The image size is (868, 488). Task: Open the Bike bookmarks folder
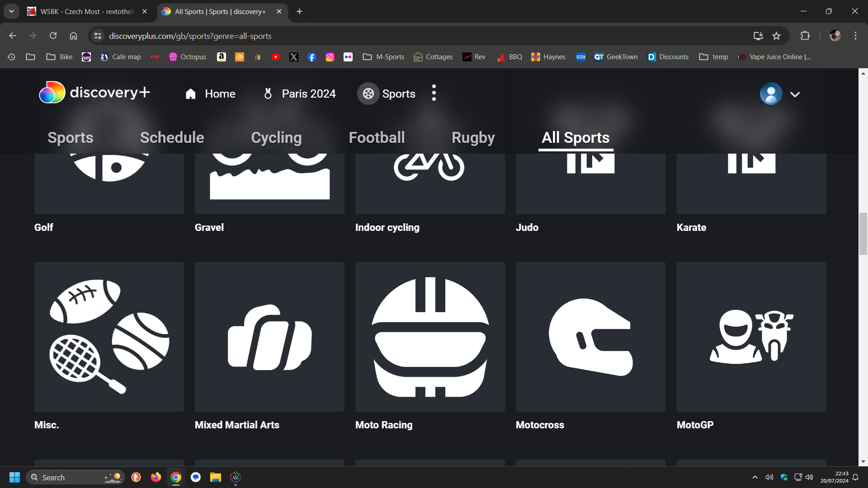(x=59, y=57)
